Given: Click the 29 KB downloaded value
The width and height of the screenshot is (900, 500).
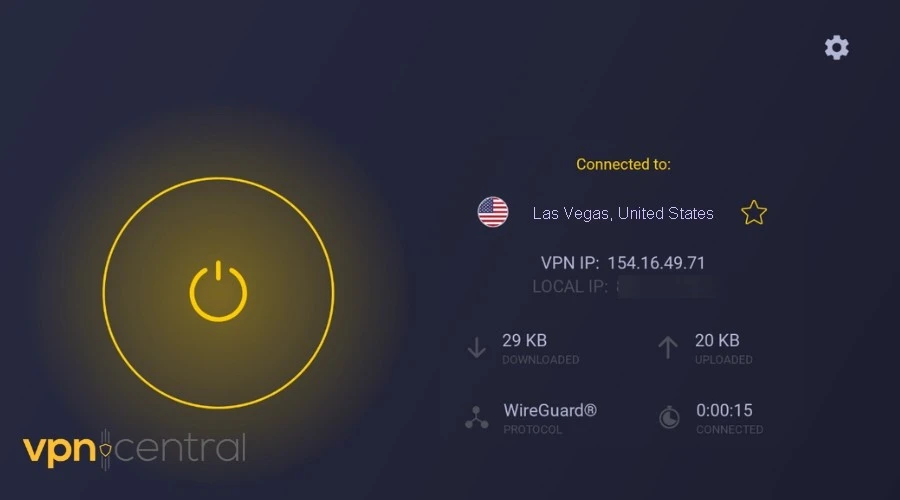Looking at the screenshot, I should pyautogui.click(x=525, y=340).
